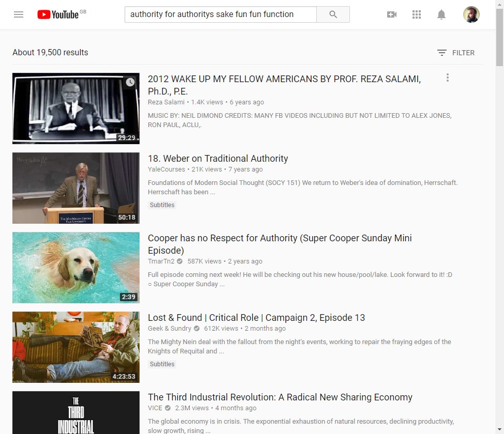This screenshot has height=434, width=504.
Task: Open the Cooper swimming dog thumbnail
Action: [76, 268]
